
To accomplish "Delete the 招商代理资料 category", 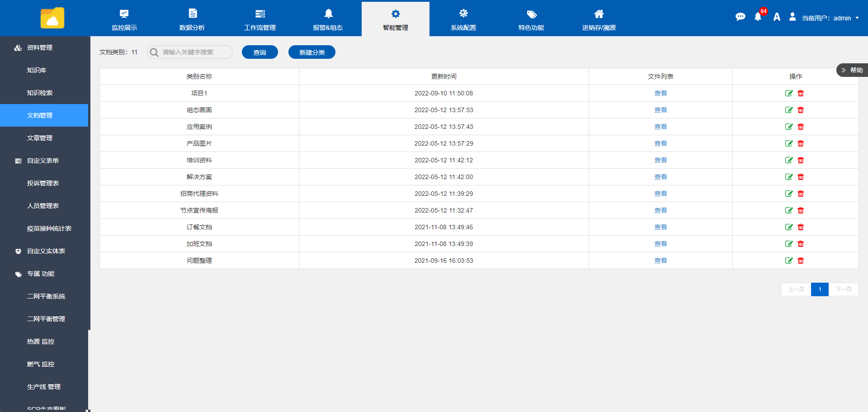I will [801, 194].
